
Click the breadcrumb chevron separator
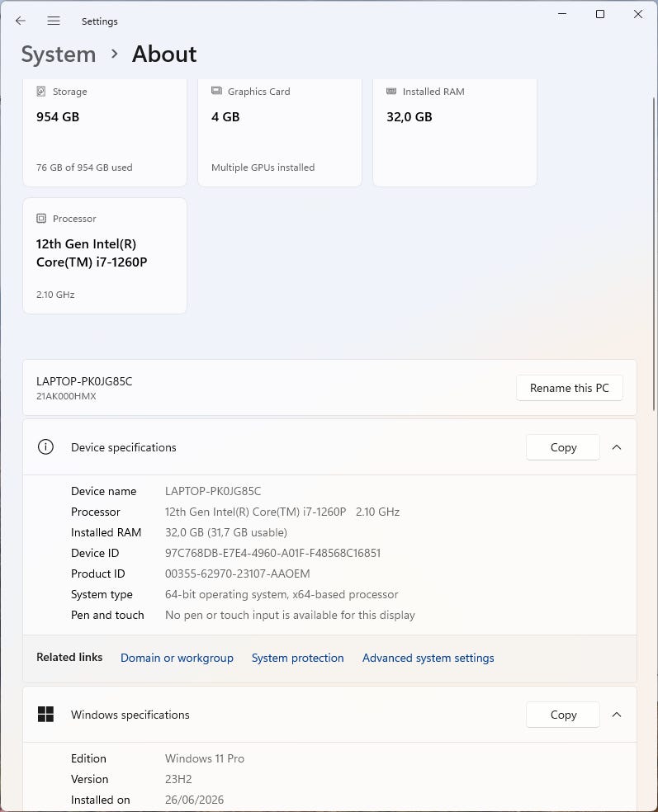(x=115, y=54)
